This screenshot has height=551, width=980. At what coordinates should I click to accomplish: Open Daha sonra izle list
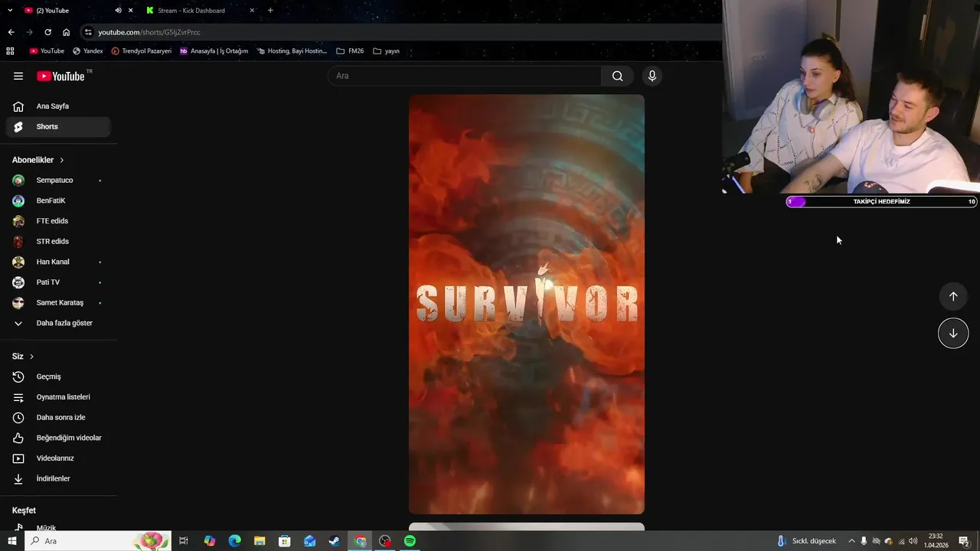coord(58,417)
